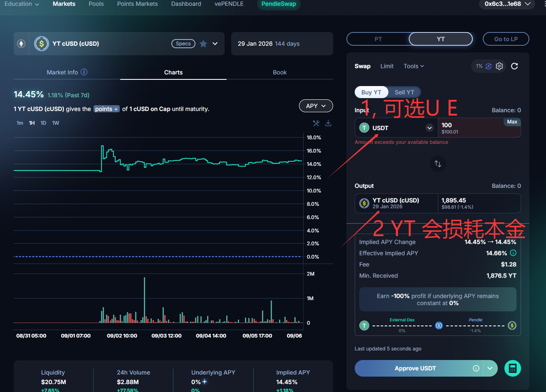Click the Go to LP button
Image resolution: width=546 pixels, height=392 pixels.
coord(506,39)
